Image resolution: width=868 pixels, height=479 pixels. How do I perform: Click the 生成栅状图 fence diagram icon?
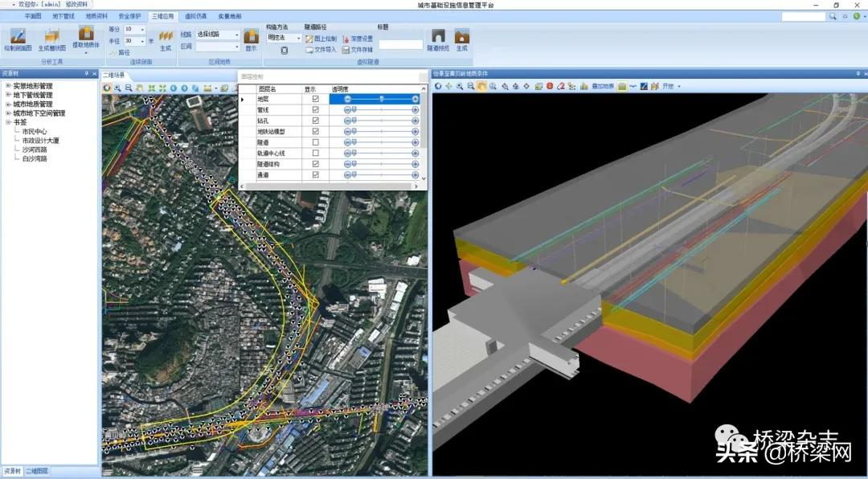(x=52, y=36)
